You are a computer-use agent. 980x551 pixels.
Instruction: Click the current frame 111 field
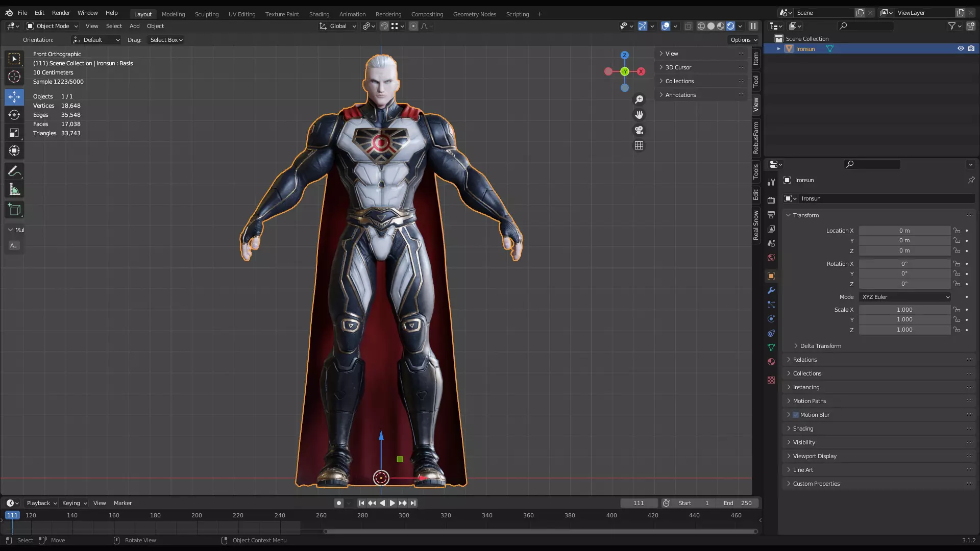pos(639,503)
